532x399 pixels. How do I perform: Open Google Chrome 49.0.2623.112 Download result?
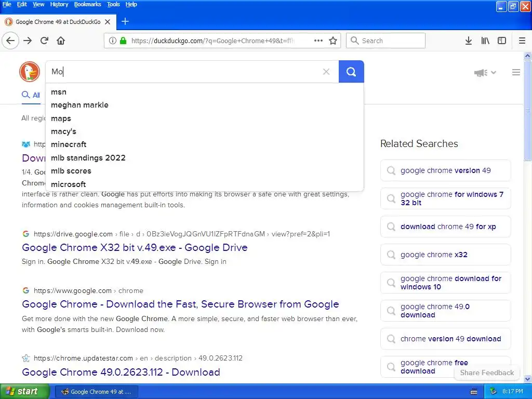pos(121,372)
